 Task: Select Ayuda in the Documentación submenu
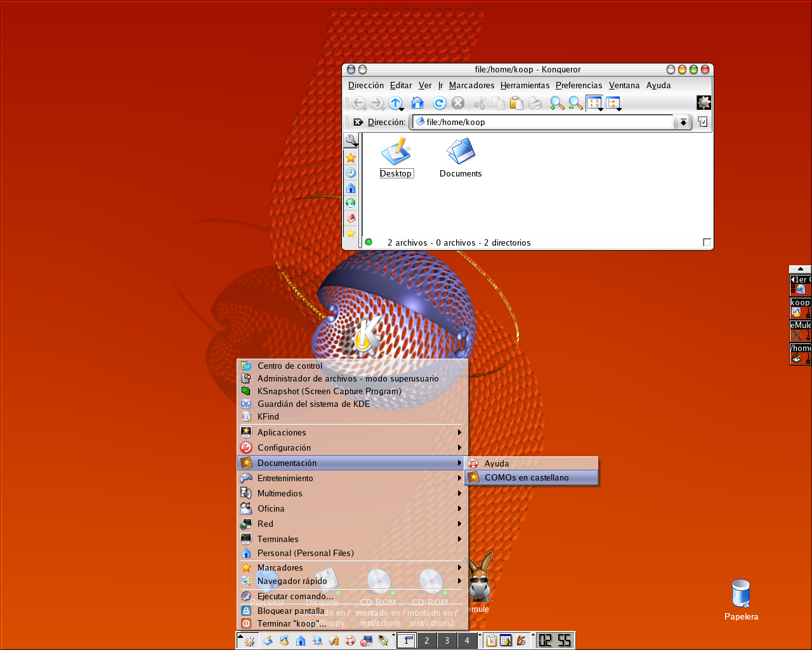(x=532, y=463)
